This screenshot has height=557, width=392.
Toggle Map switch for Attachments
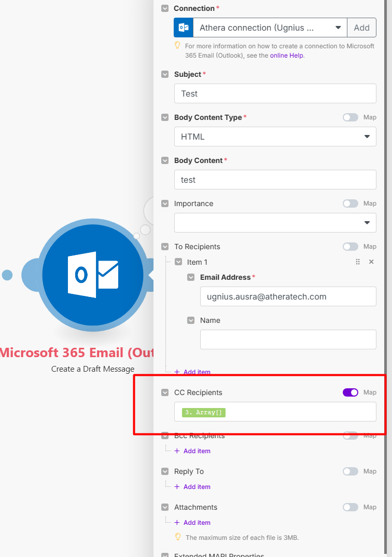click(x=351, y=507)
